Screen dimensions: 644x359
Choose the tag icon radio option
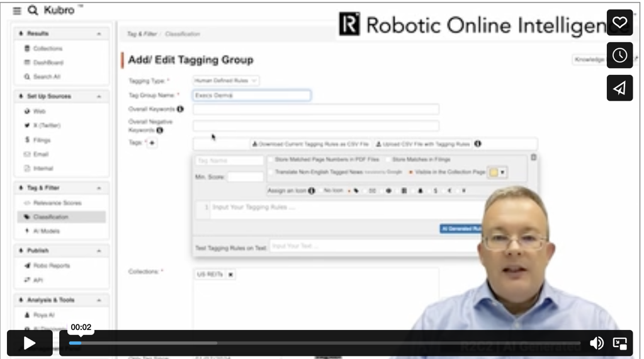point(349,191)
